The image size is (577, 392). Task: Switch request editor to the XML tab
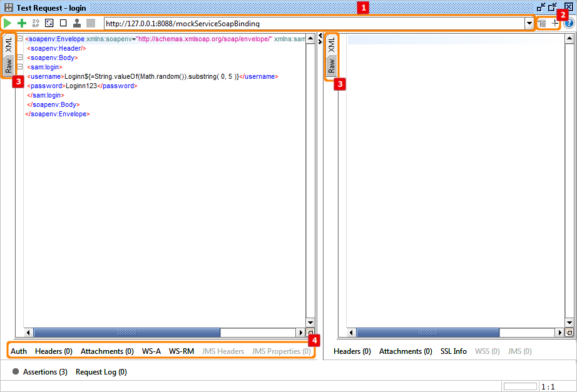click(x=9, y=45)
